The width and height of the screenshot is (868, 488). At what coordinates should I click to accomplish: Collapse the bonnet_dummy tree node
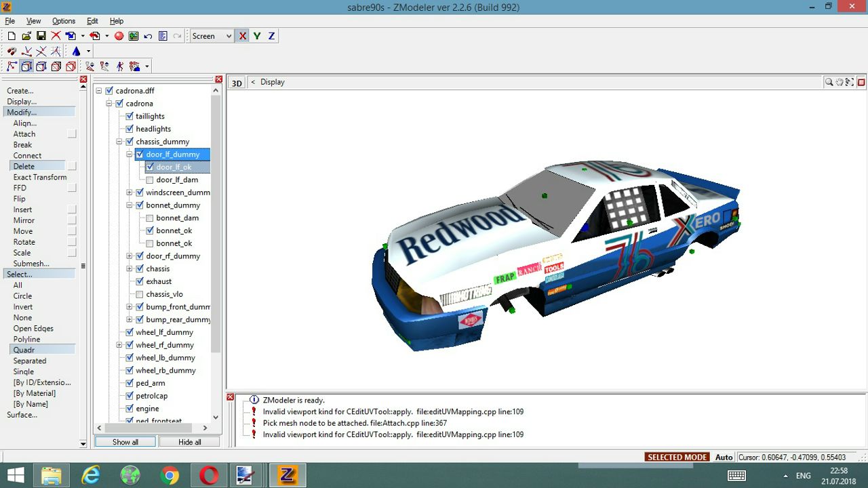[x=130, y=205]
